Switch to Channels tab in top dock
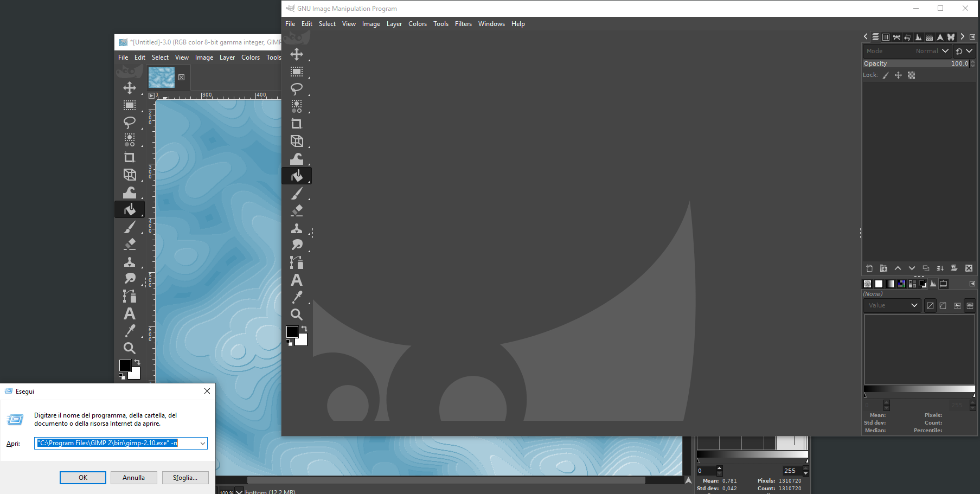This screenshot has width=980, height=494. click(x=886, y=37)
